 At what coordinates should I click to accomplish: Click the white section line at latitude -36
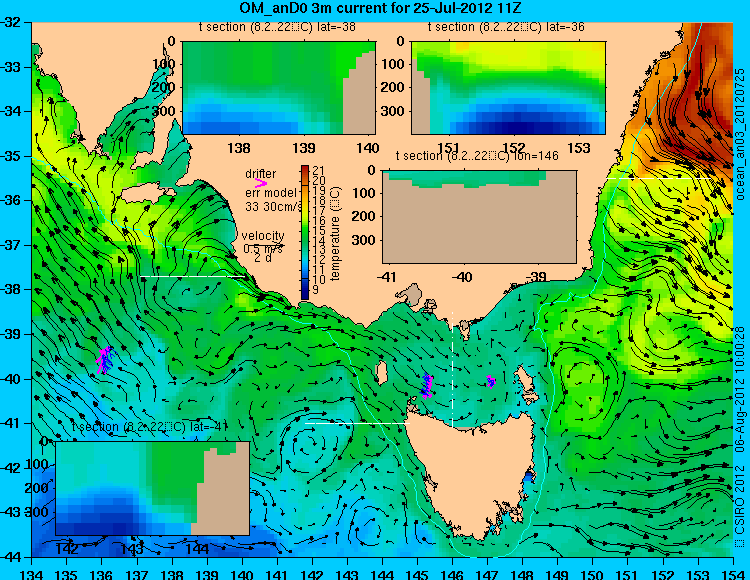click(x=659, y=178)
